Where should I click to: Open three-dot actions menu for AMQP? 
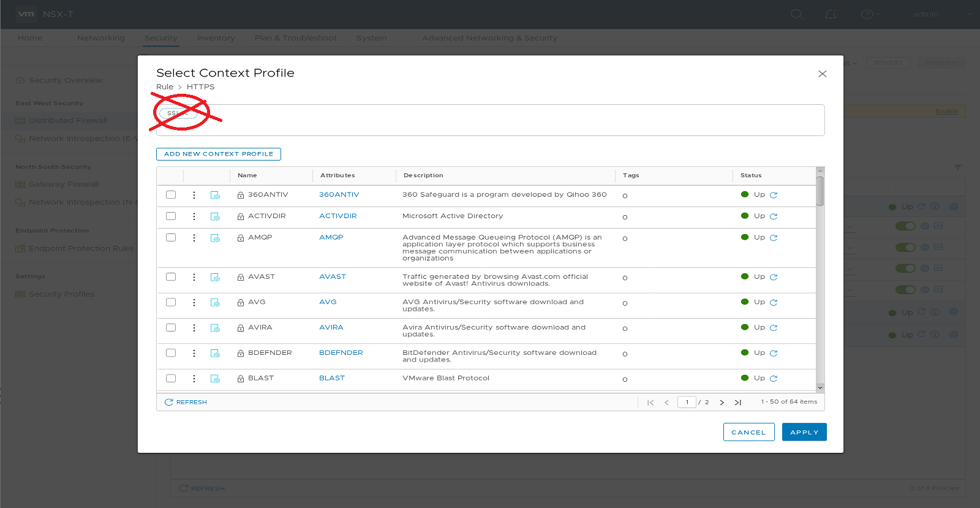pos(194,238)
